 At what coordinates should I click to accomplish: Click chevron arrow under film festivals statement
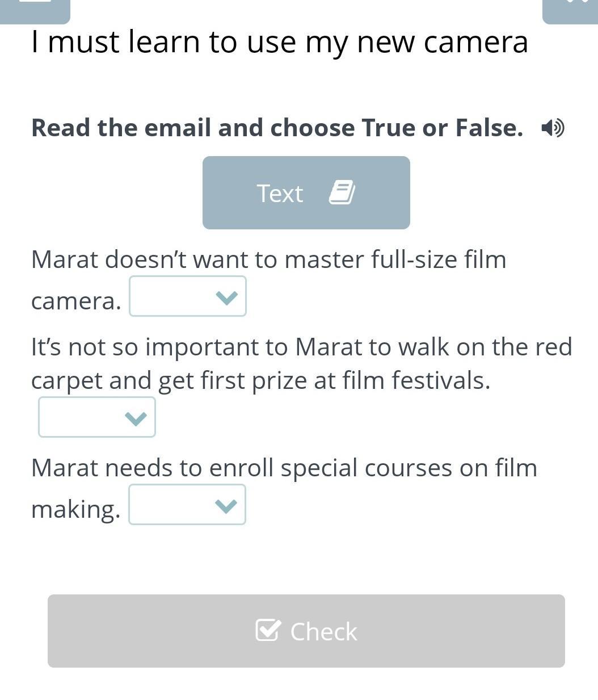(x=136, y=418)
